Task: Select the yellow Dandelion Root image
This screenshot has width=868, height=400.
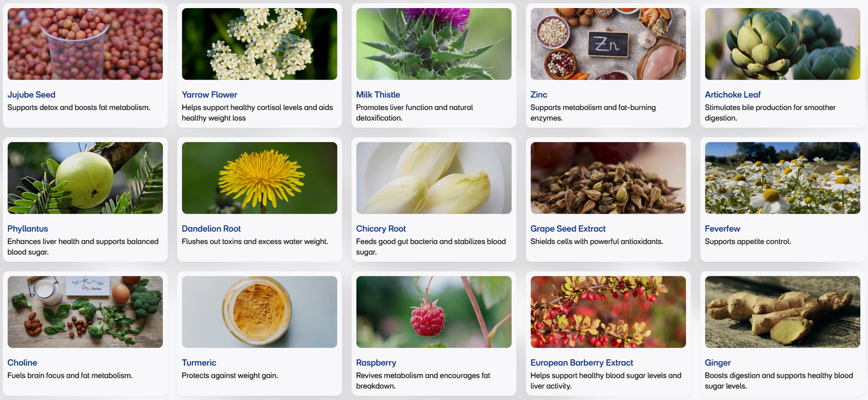Action: coord(259,178)
